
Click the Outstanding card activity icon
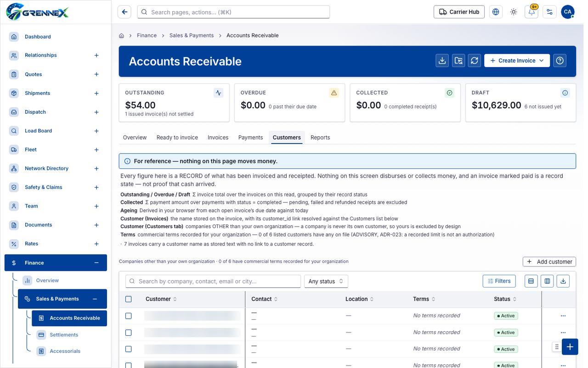[218, 93]
